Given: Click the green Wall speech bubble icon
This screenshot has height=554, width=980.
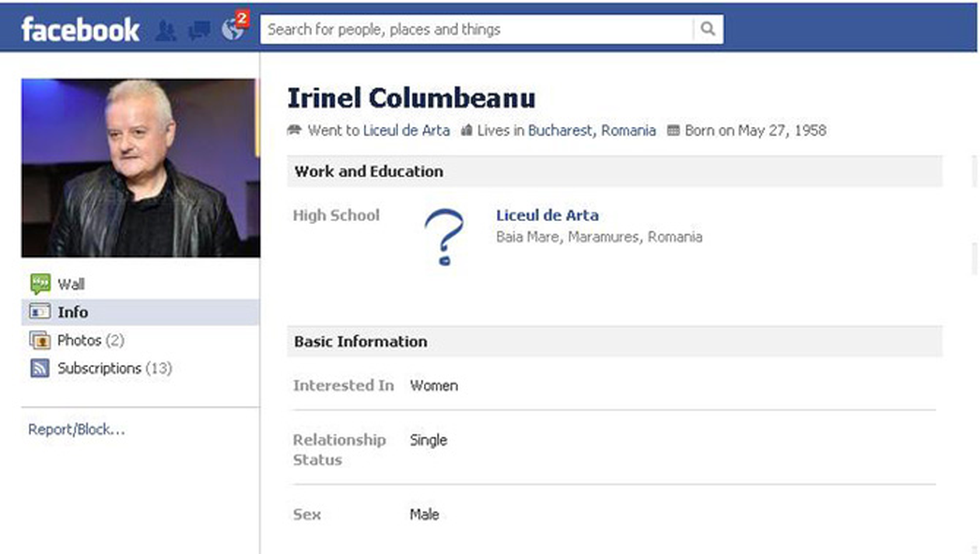Looking at the screenshot, I should pyautogui.click(x=40, y=284).
